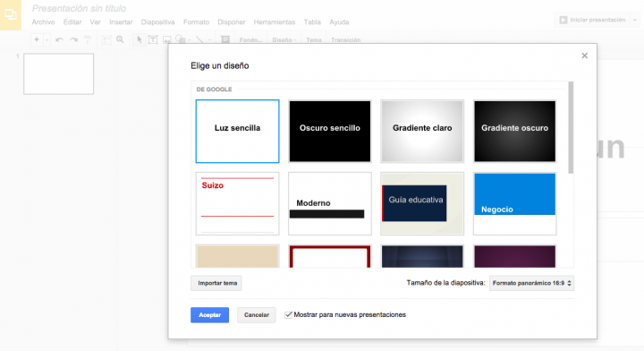Open the Herramientas menu
The width and height of the screenshot is (644, 351).
[275, 22]
